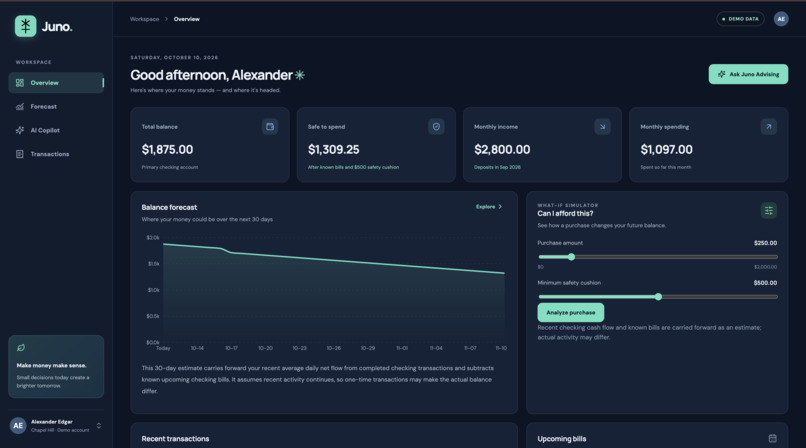Click the Overview breadcrumb text
This screenshot has height=448, width=806.
coord(187,19)
